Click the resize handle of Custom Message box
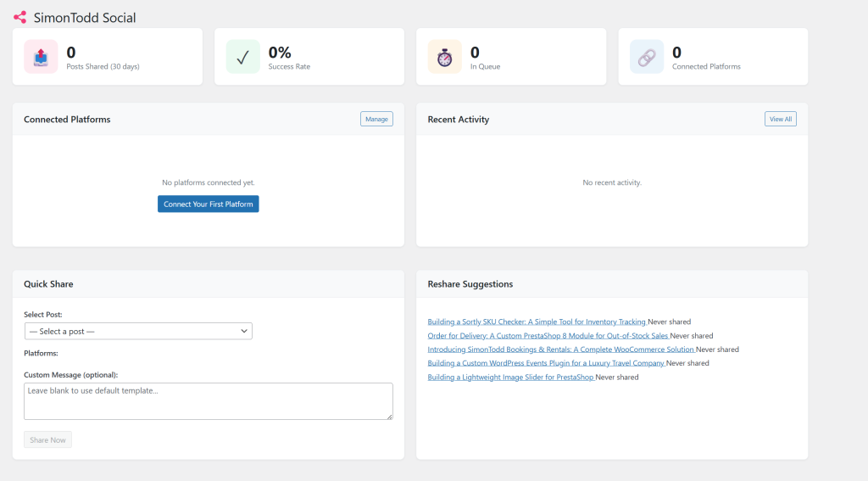The image size is (868, 481). pos(389,416)
